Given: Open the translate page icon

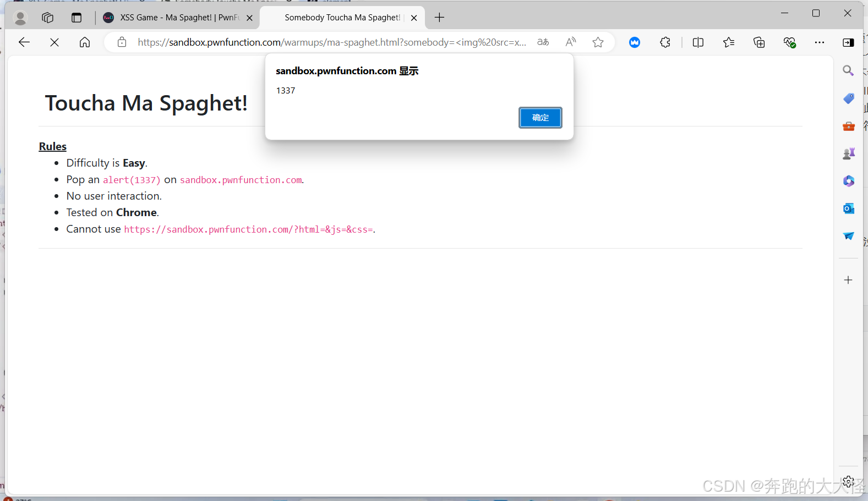Looking at the screenshot, I should (x=543, y=42).
